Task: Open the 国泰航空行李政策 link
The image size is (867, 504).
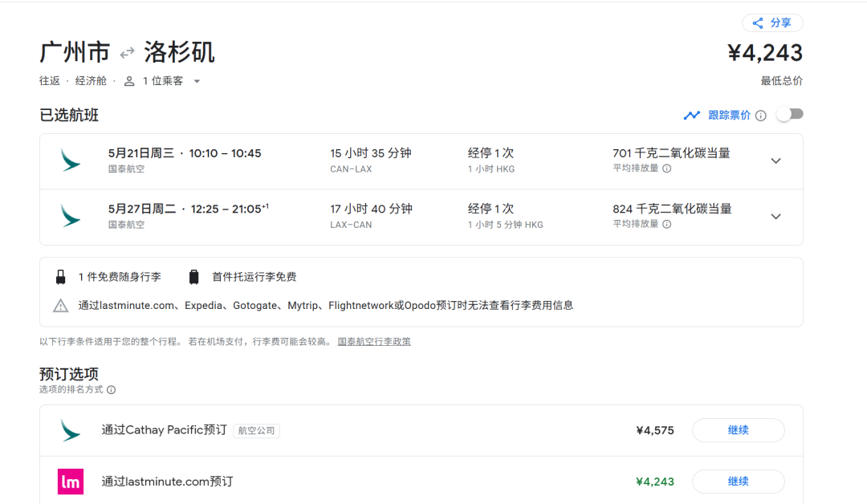Action: coord(373,342)
